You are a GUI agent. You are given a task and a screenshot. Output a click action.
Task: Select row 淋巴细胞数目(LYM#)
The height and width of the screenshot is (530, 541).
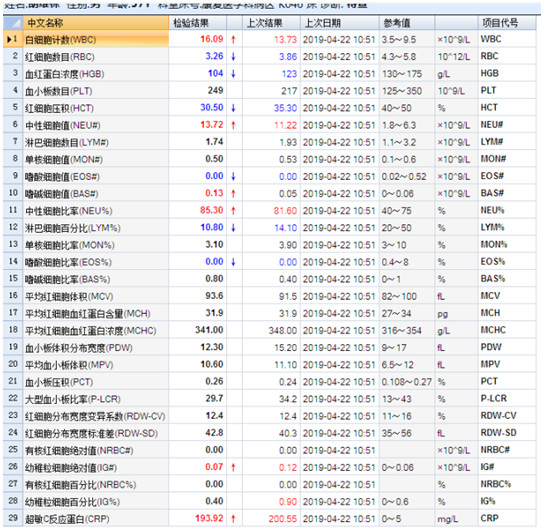coord(269,142)
